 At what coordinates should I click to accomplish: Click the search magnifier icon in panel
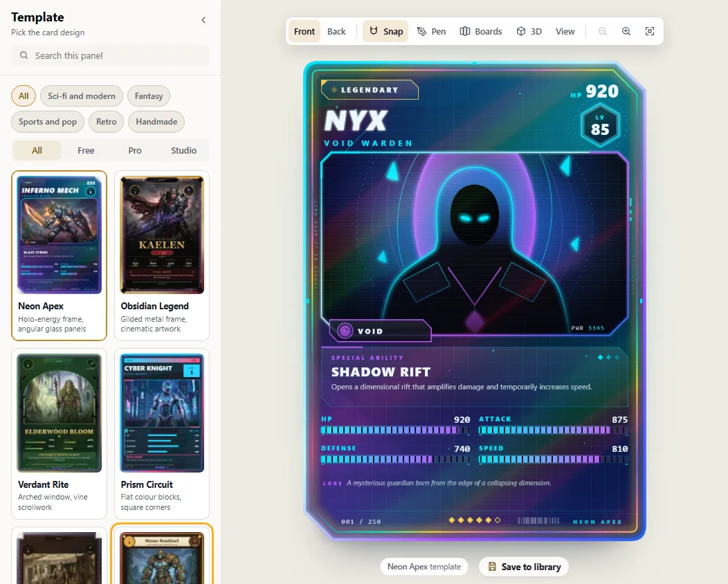click(24, 55)
